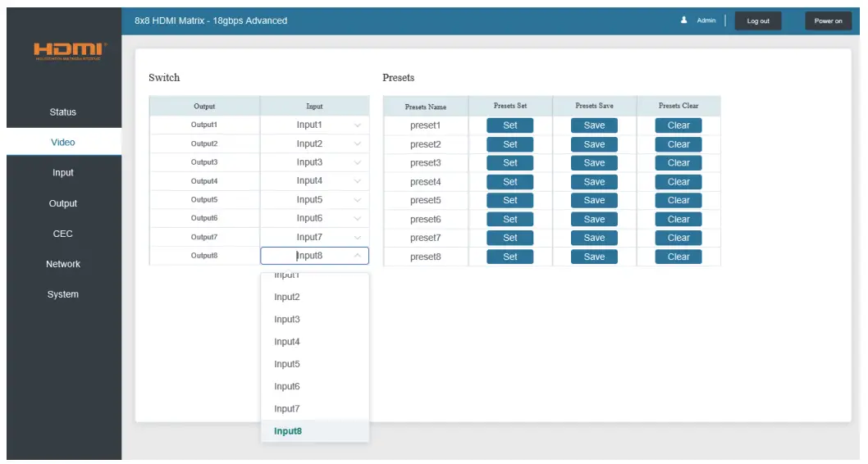The width and height of the screenshot is (868, 464).
Task: Click the Log out button
Action: click(758, 21)
